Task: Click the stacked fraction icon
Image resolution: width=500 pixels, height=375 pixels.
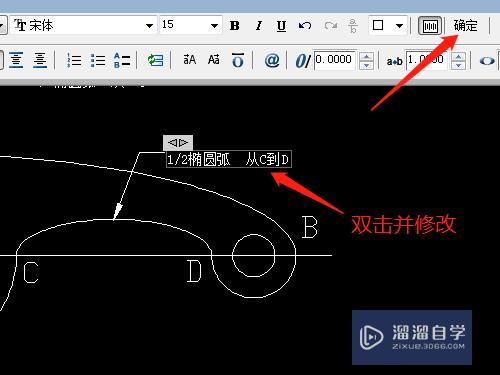Action: point(353,26)
